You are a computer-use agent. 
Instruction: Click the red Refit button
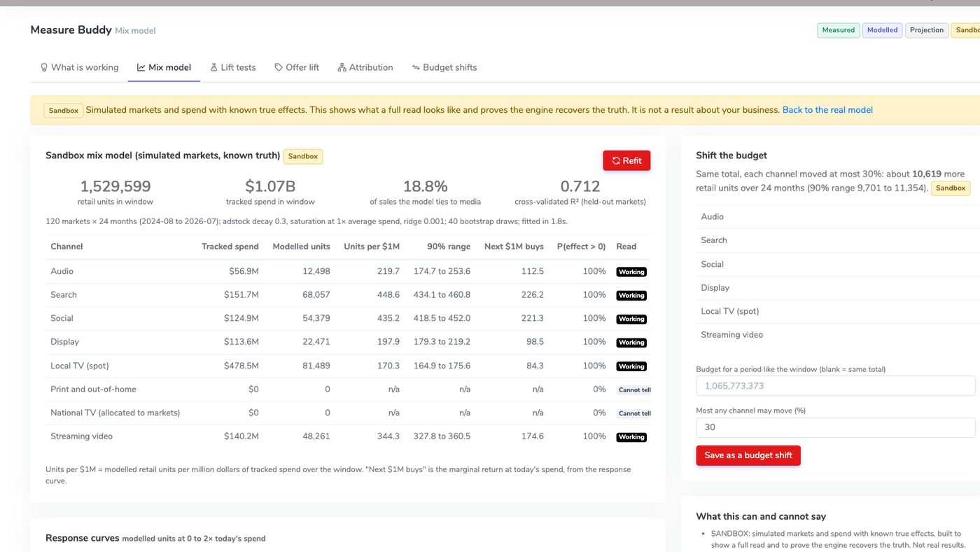tap(626, 160)
